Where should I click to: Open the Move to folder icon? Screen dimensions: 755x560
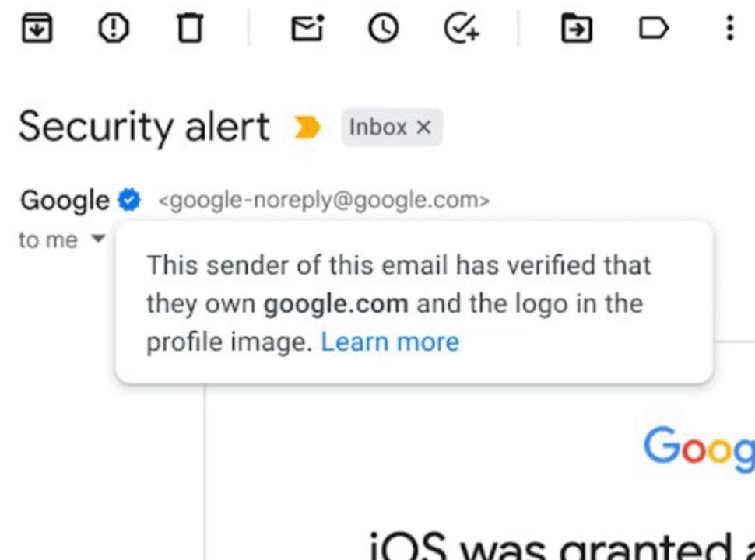coord(576,28)
